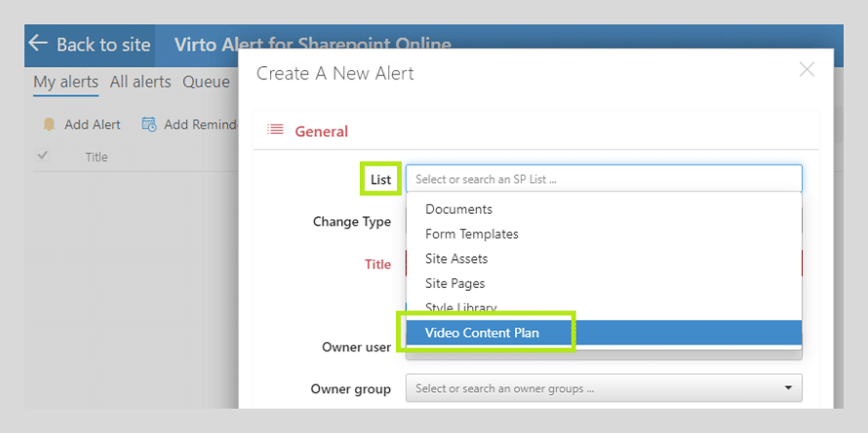Screen dimensions: 868x433
Task: Switch to the All alerts tab
Action: pos(140,82)
